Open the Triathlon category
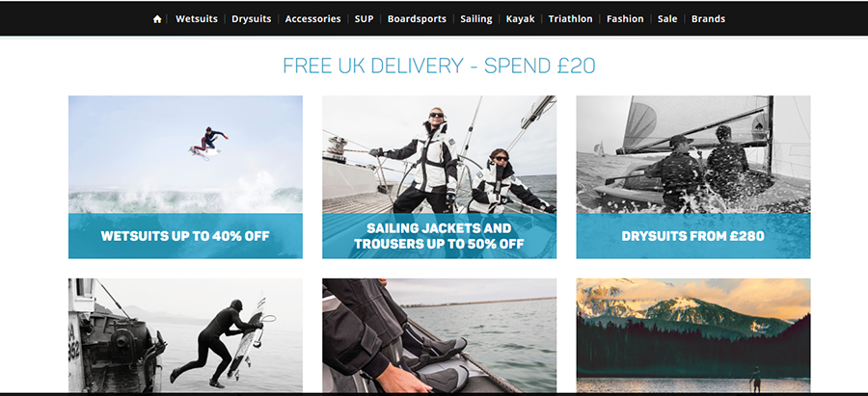The height and width of the screenshot is (396, 868). click(570, 19)
